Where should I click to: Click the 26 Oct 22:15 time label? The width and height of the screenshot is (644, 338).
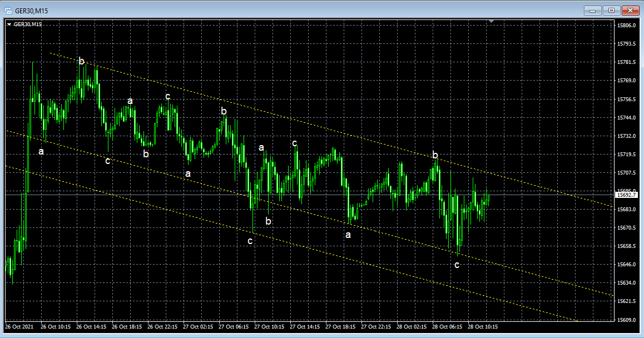coord(162,327)
